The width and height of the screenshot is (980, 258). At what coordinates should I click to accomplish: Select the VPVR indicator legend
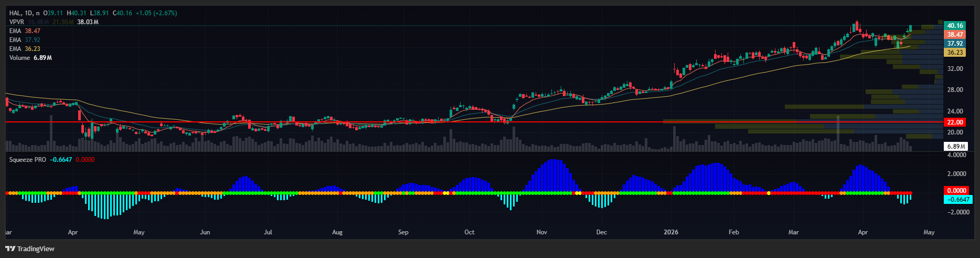point(17,22)
